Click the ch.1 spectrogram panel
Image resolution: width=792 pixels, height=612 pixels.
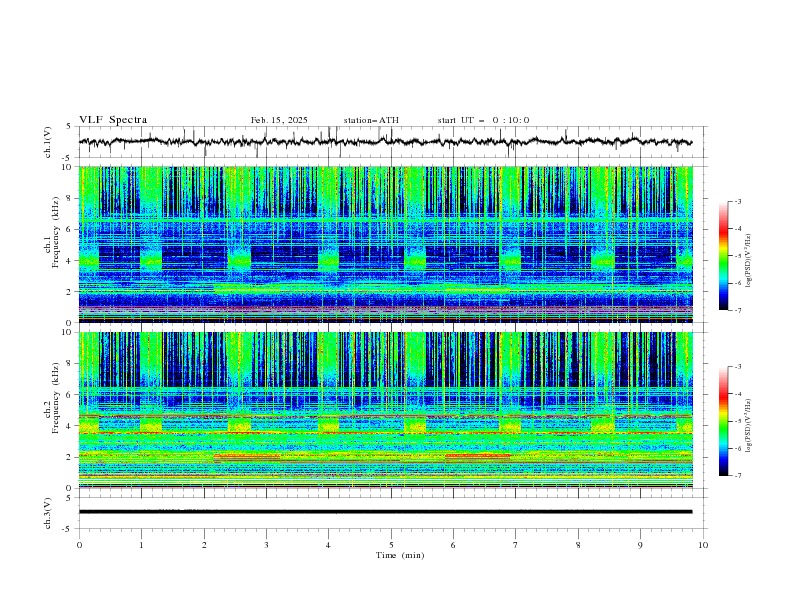tap(385, 244)
